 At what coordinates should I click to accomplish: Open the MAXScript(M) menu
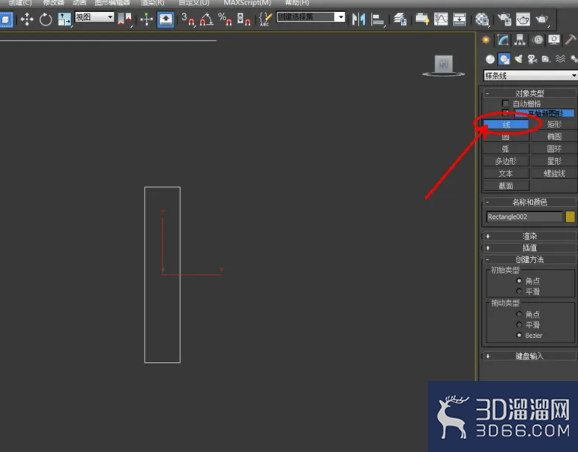(x=247, y=3)
